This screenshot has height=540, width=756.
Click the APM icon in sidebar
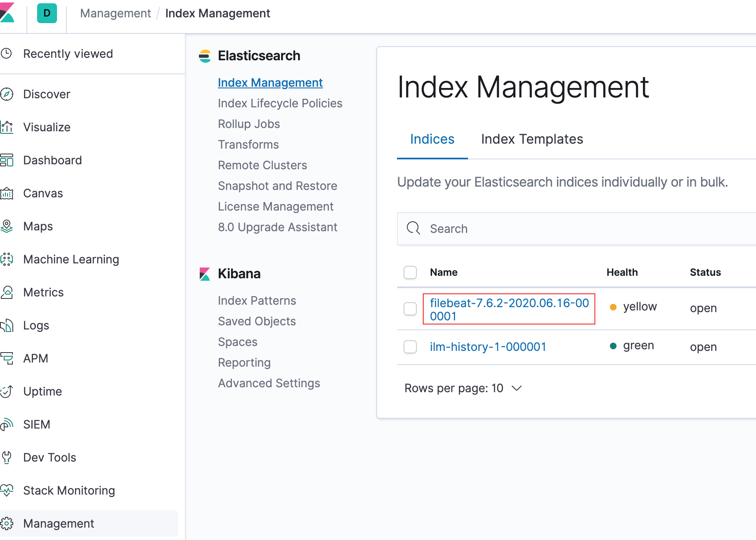pos(7,358)
